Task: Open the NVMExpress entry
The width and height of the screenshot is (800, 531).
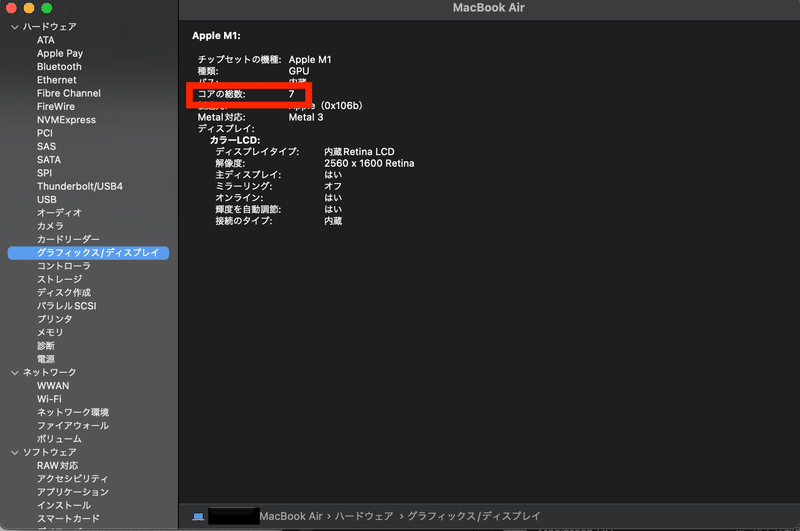Action: pyautogui.click(x=66, y=119)
